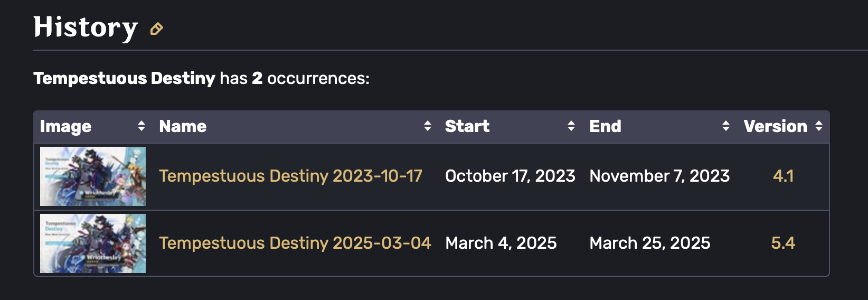Sort table by the Image column arrows

pos(141,126)
